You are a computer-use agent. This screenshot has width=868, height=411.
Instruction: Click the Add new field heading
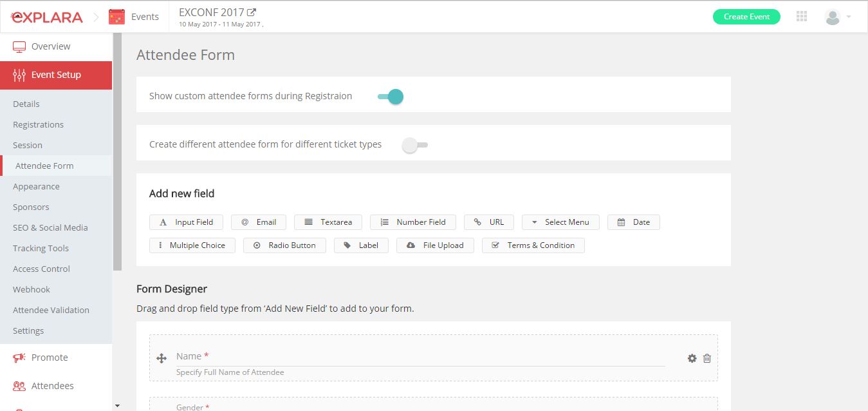[x=181, y=193]
